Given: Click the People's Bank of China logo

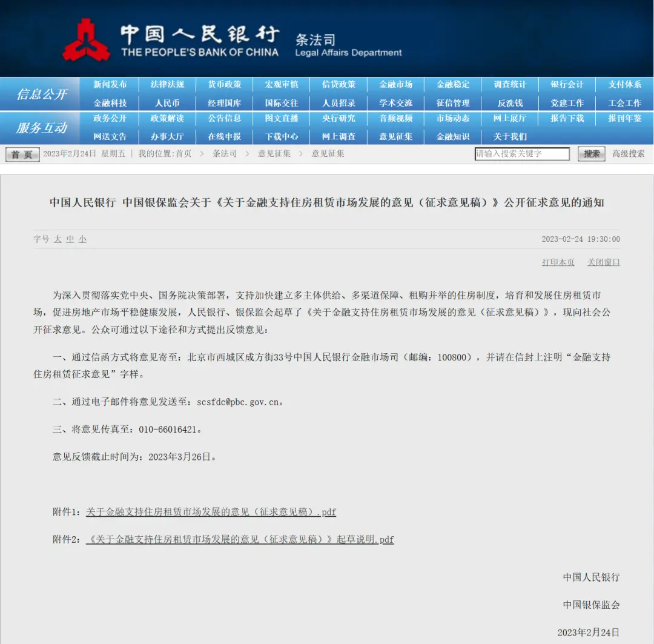Looking at the screenshot, I should pyautogui.click(x=87, y=40).
